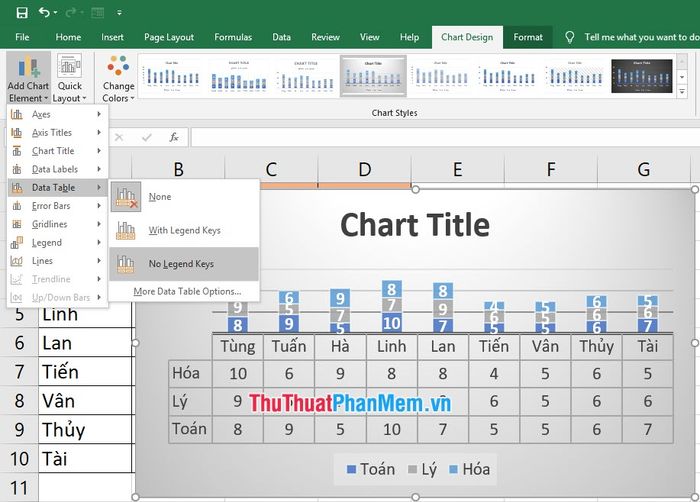Click the Lý legend entry
This screenshot has height=502, width=700.
[x=422, y=469]
